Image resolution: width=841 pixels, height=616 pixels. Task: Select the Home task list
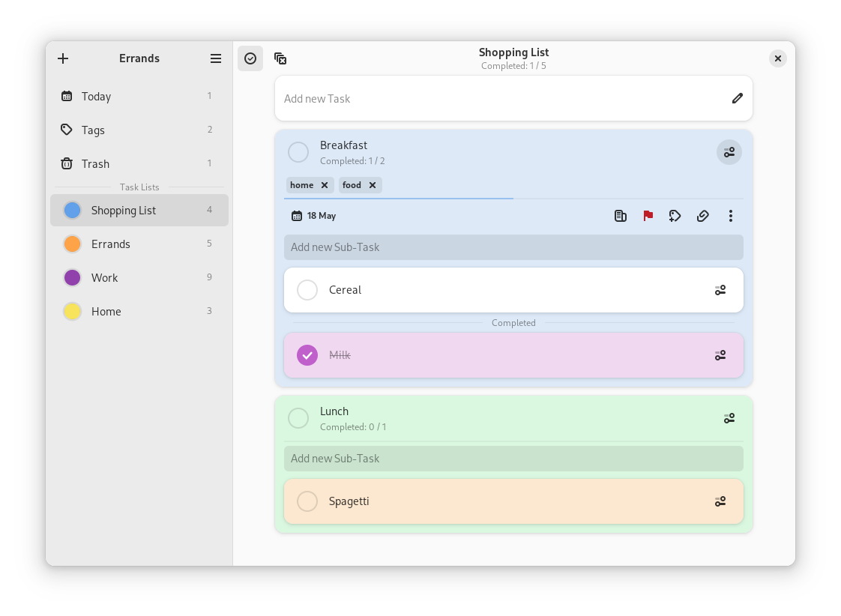coord(139,312)
